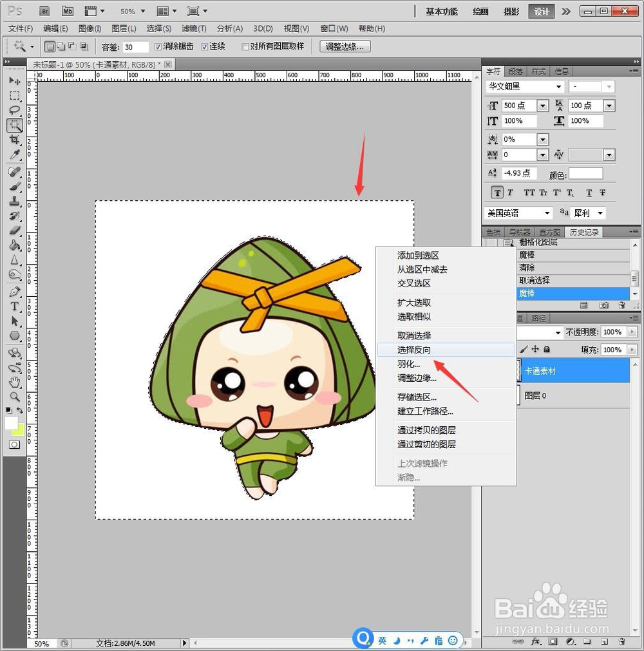Select the Zoom magnifier tool
644x651 pixels.
[15, 397]
